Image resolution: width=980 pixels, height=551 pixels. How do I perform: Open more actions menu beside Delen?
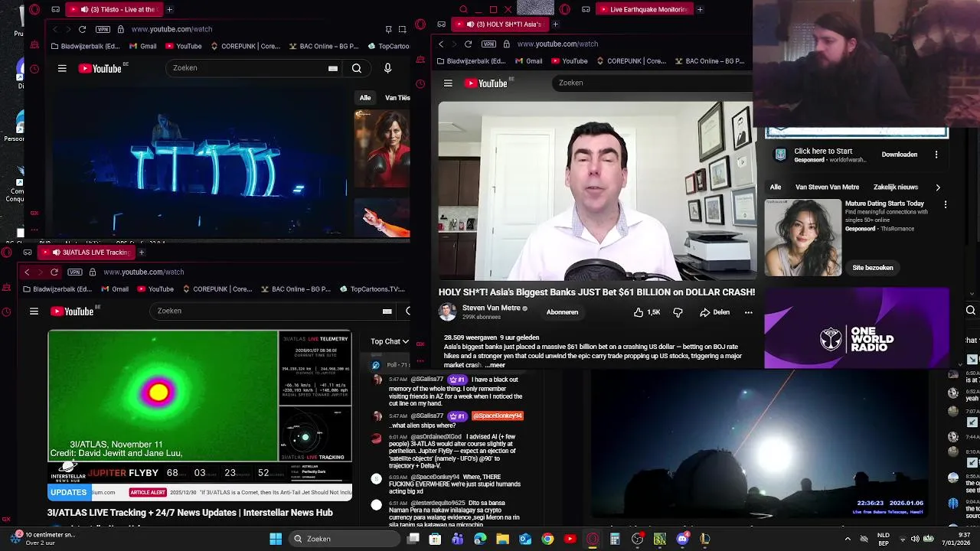pos(749,312)
